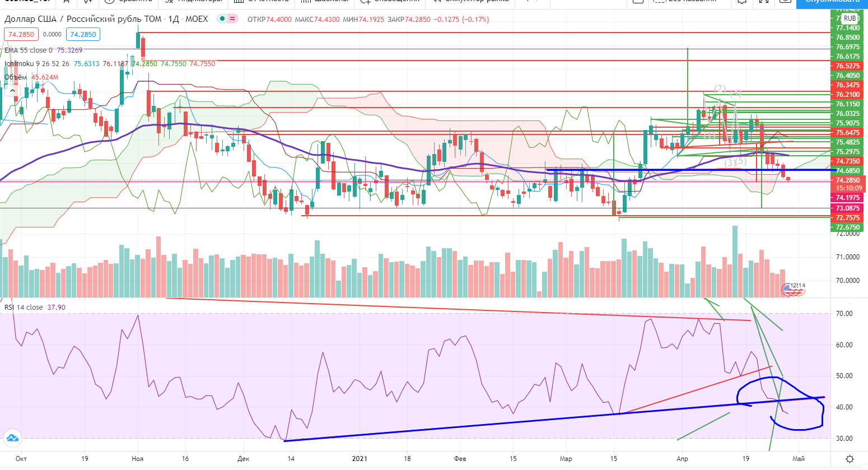Select the RSI 14 close legend

(x=24, y=308)
